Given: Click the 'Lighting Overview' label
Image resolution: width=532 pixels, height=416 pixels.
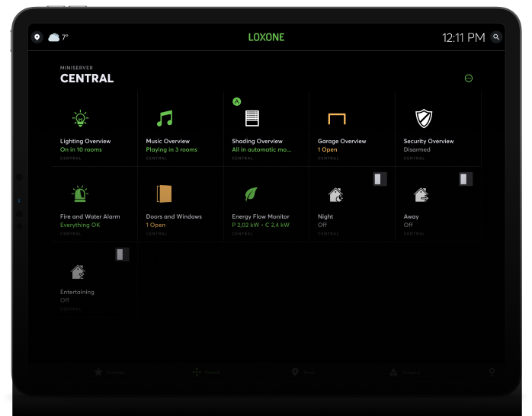Looking at the screenshot, I should pos(85,141).
